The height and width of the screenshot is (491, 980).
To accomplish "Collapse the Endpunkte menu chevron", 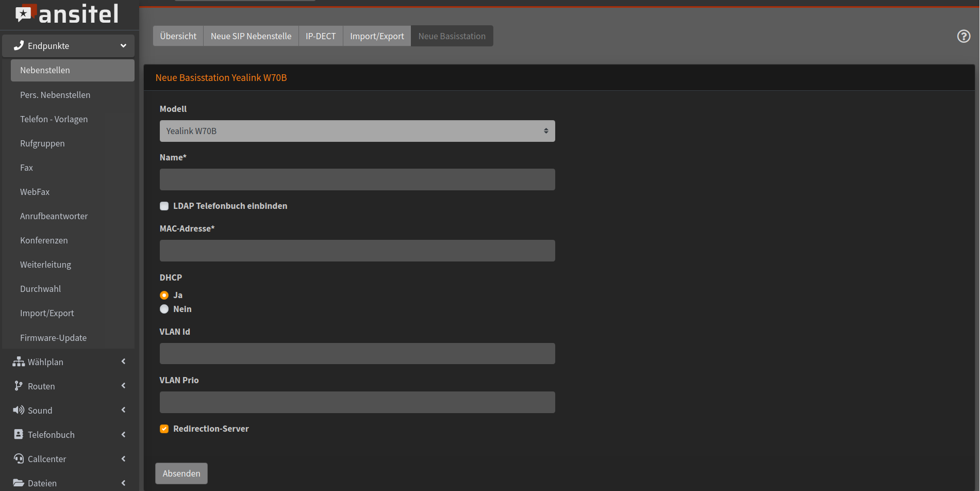I will point(123,45).
